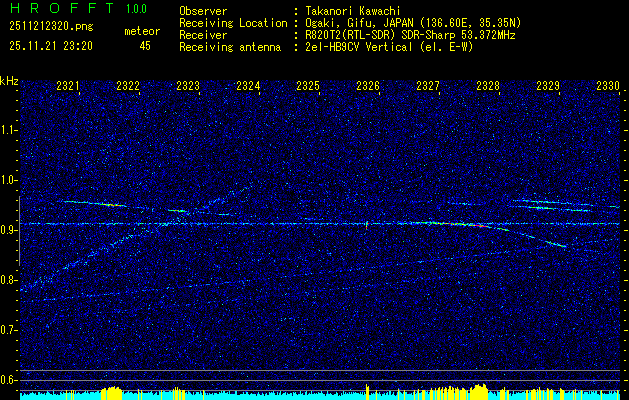Click the HROFFT title text
The image size is (629, 400).
click(62, 8)
